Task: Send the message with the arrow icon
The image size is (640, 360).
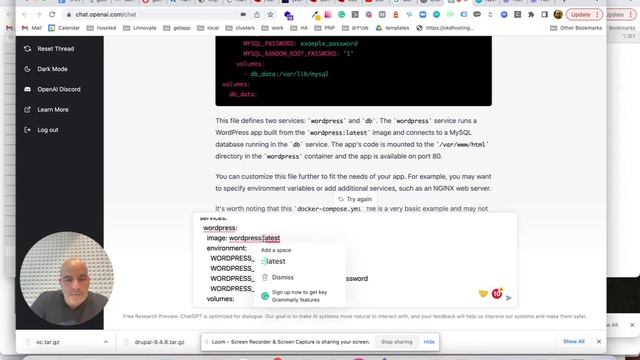Action: pos(509,298)
